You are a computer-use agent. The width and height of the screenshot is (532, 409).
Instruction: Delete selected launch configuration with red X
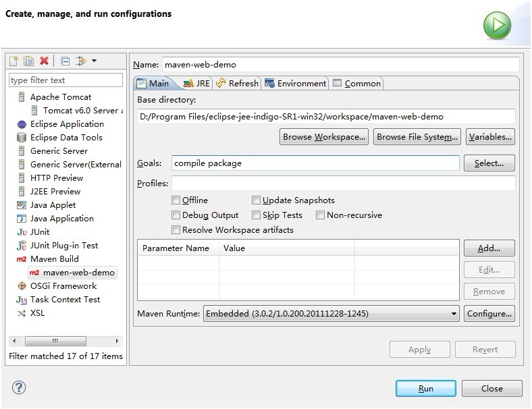tap(44, 61)
